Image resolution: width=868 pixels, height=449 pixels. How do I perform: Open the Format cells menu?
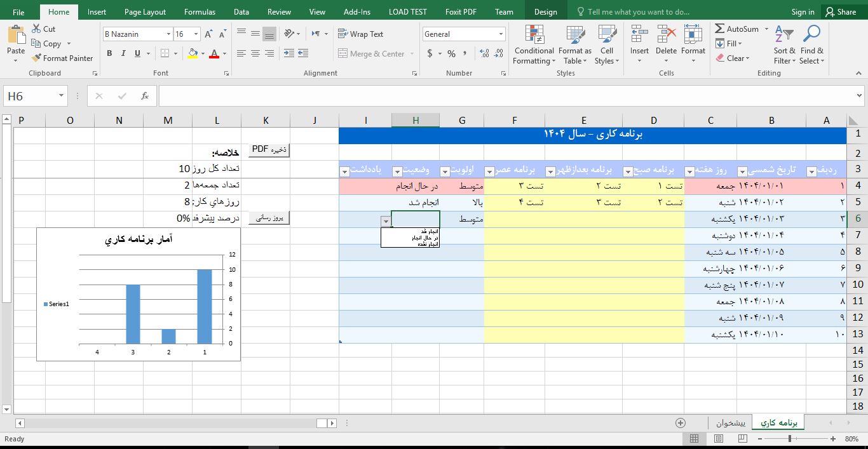[x=693, y=44]
